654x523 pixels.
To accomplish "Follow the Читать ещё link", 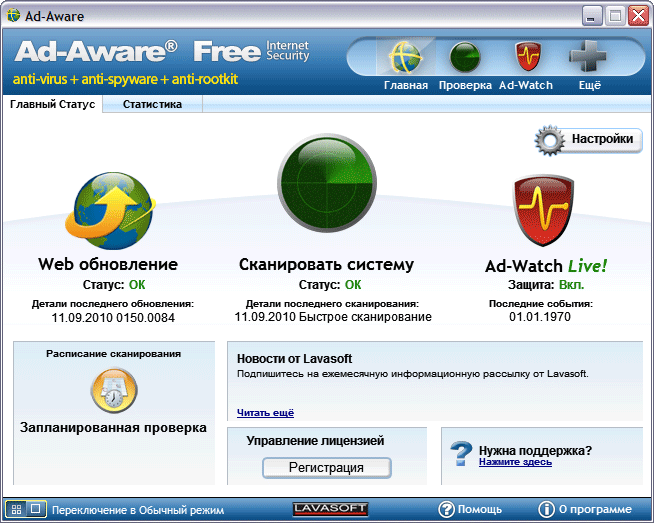I will (265, 413).
